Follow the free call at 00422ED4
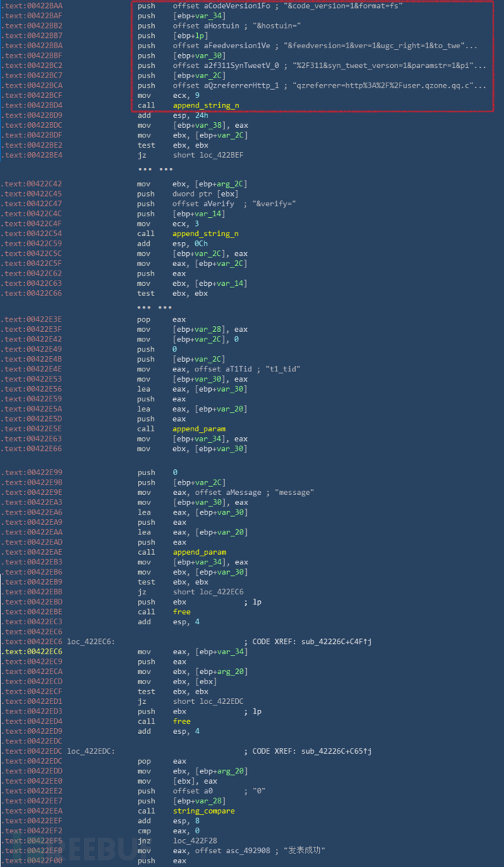The image size is (504, 867). [181, 722]
